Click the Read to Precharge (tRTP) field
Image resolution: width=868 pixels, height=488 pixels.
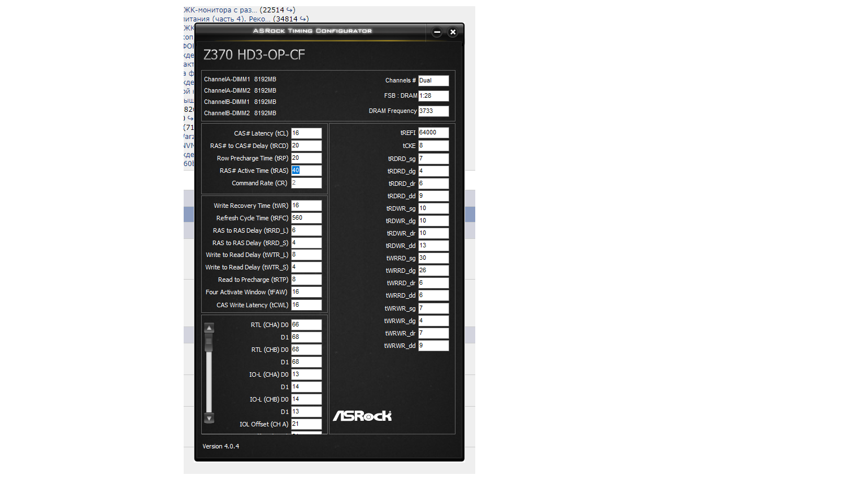tap(306, 280)
